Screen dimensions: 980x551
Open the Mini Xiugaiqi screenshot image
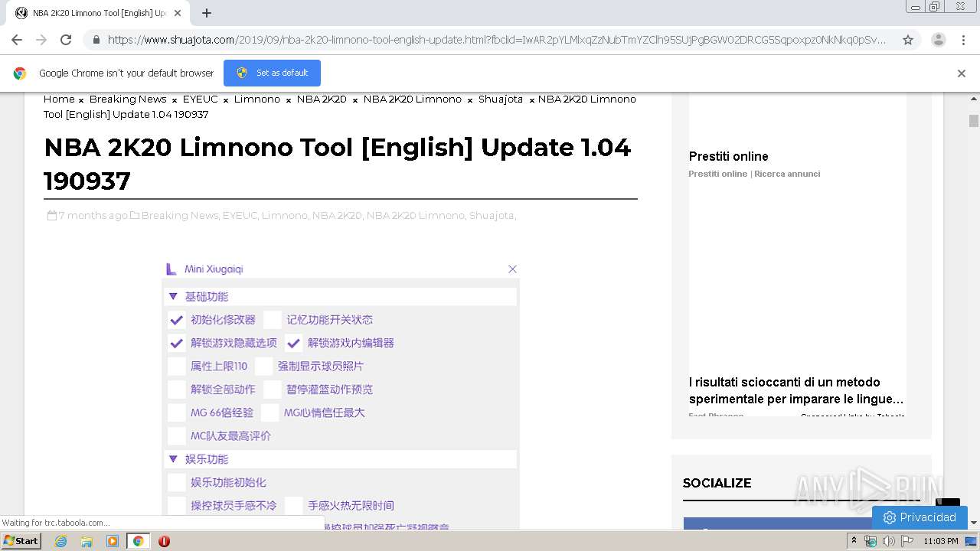pos(341,394)
